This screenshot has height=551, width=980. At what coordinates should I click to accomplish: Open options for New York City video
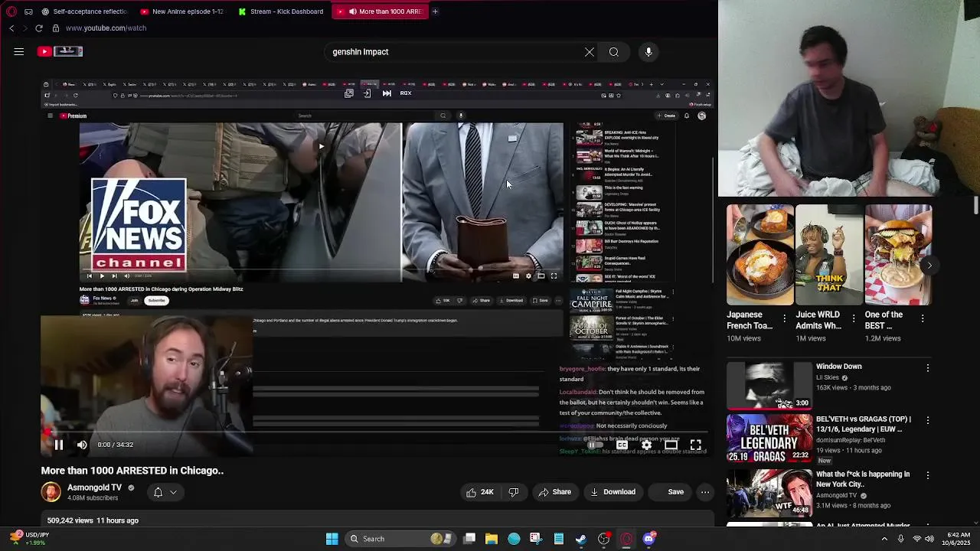[928, 475]
